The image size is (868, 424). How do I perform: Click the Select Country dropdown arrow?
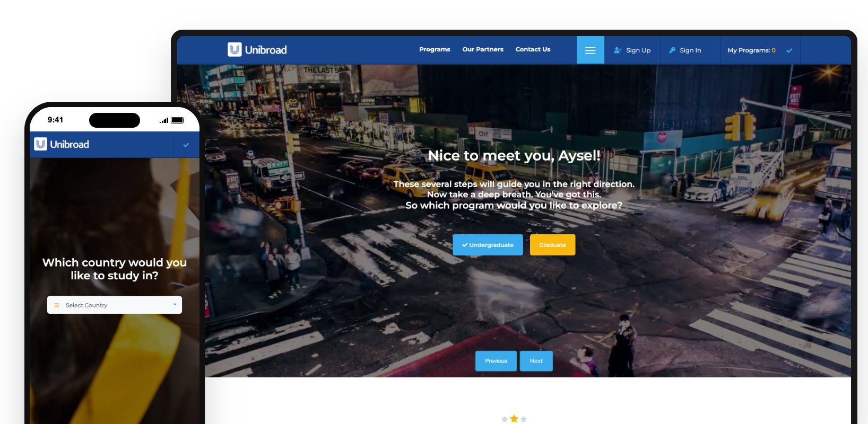coord(175,305)
